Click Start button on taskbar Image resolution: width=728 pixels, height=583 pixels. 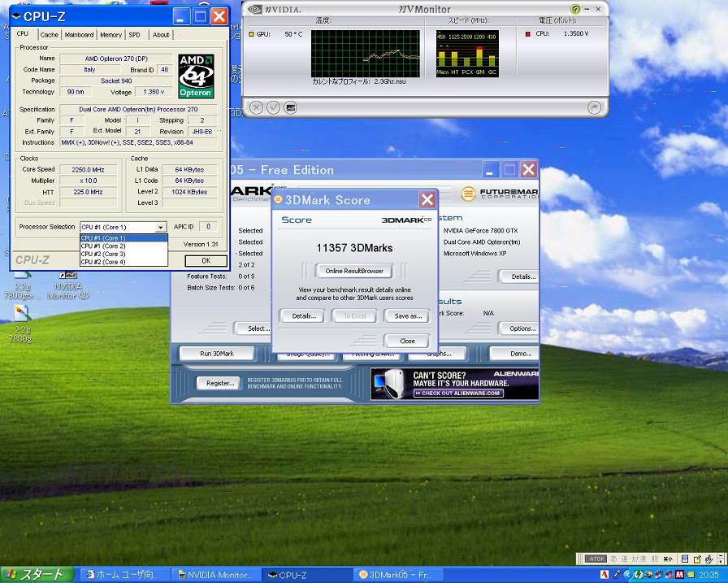[x=37, y=575]
